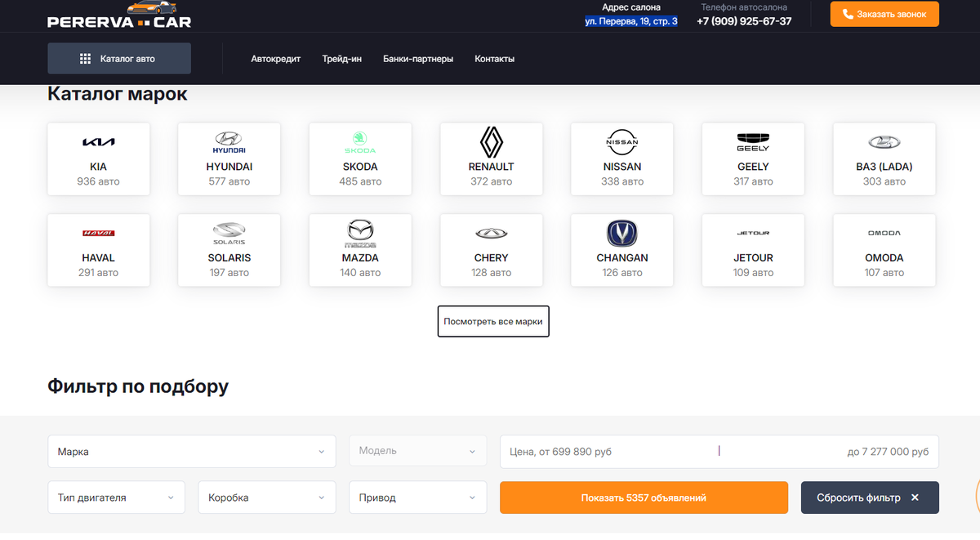
Task: Click the Chery brand logo
Action: [491, 234]
